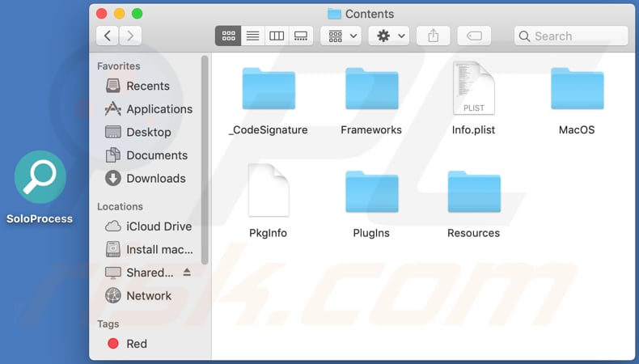Screen dimensions: 639x364
Task: Click the SoloProcess label text
Action: [x=40, y=219]
